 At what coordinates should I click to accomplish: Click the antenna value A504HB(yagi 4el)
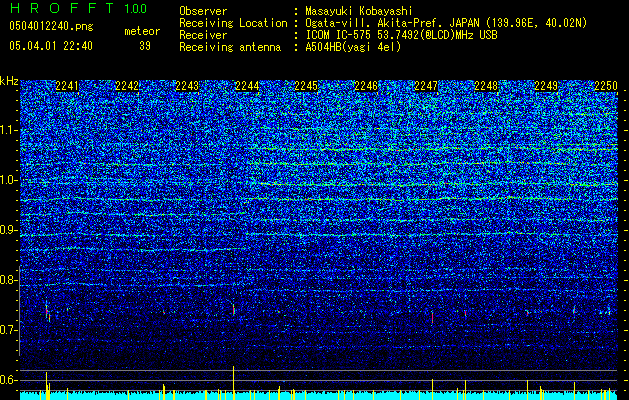click(353, 47)
